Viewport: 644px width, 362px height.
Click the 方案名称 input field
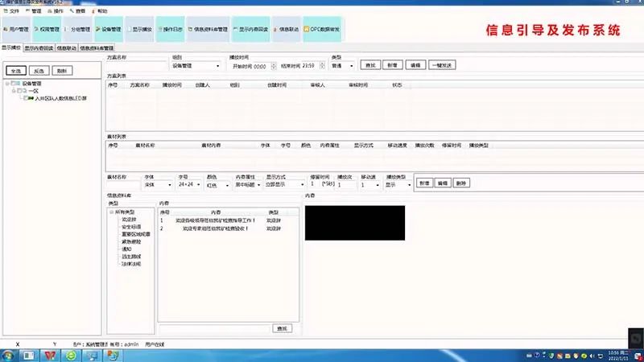pyautogui.click(x=137, y=66)
